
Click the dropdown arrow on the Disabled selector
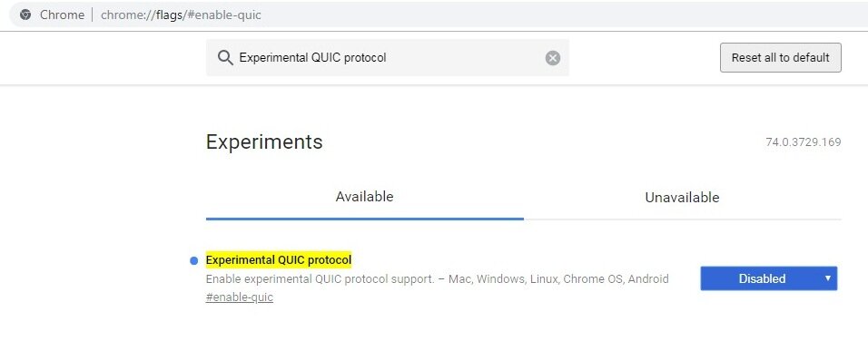pyautogui.click(x=827, y=278)
